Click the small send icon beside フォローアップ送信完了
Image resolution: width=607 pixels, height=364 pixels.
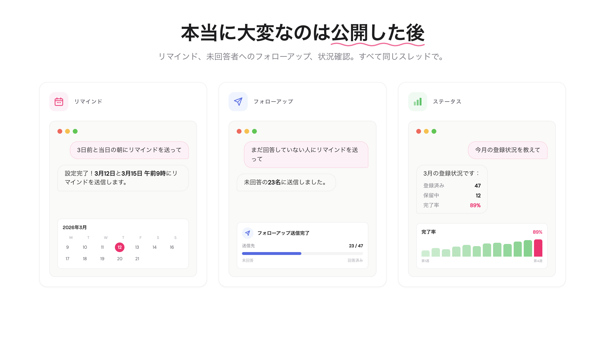[x=247, y=233]
